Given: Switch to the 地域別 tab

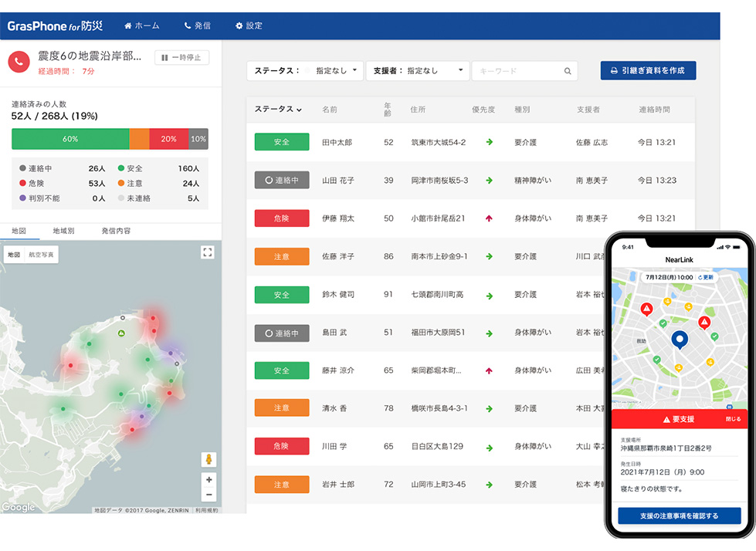Looking at the screenshot, I should tap(63, 229).
